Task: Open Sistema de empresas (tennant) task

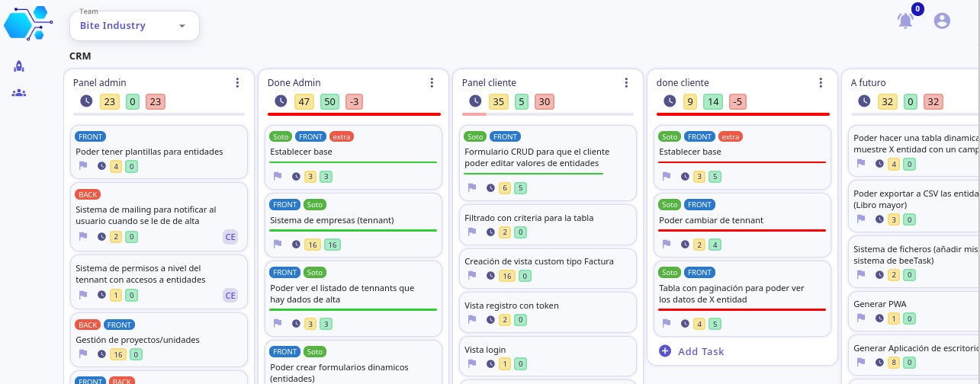Action: tap(353, 225)
